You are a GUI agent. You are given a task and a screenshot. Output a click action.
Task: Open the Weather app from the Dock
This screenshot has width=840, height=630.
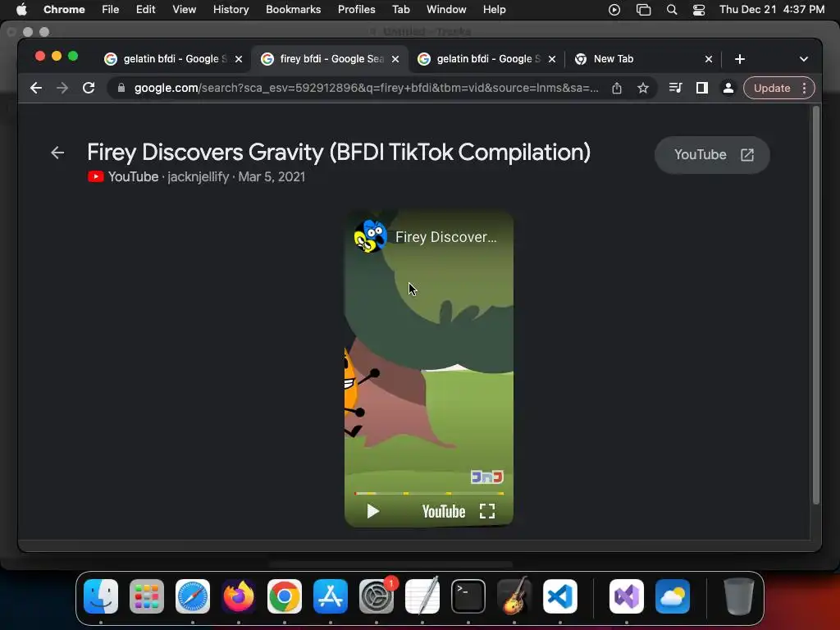(673, 596)
